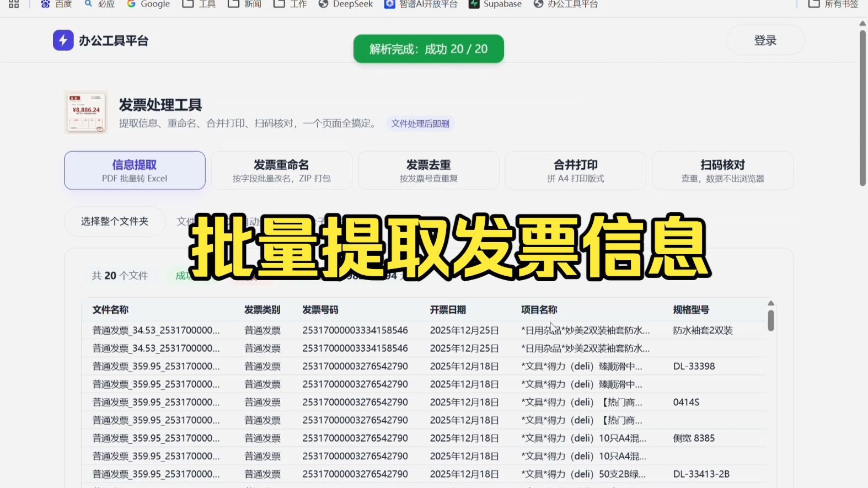Open the 工作 bookmark folder
This screenshot has height=488, width=868.
290,4
